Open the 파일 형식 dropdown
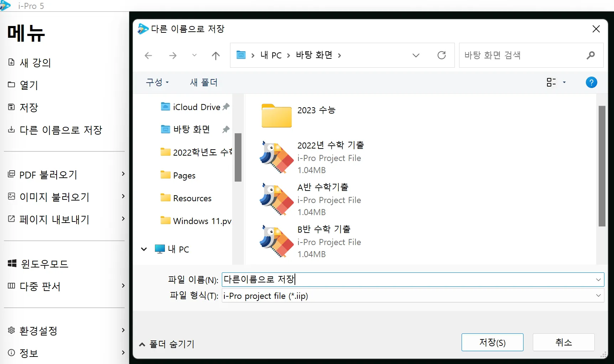 click(x=413, y=296)
